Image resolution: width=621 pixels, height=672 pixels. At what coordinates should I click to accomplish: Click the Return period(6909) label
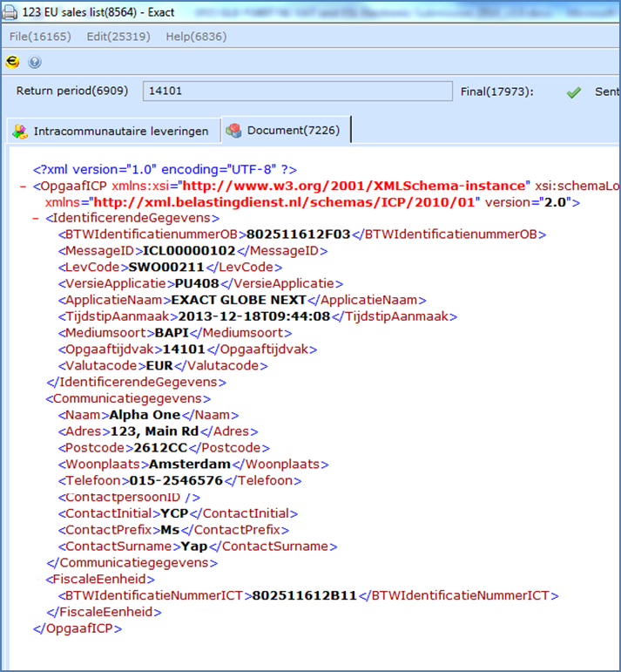coord(72,91)
